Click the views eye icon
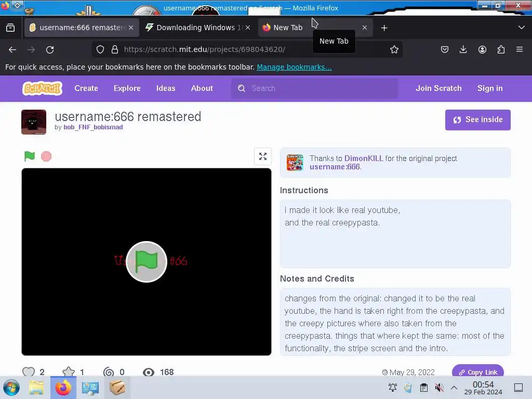The image size is (532, 399). [x=148, y=372]
